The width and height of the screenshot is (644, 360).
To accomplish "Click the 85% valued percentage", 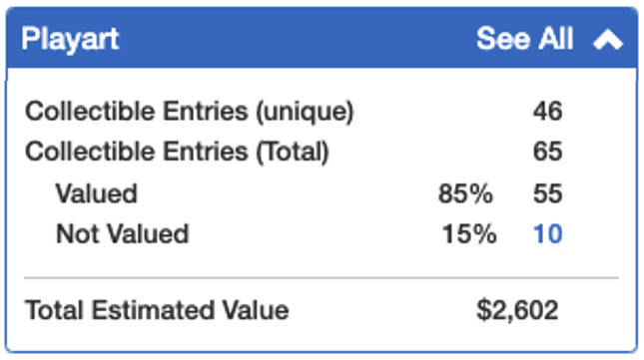I will coord(465,193).
